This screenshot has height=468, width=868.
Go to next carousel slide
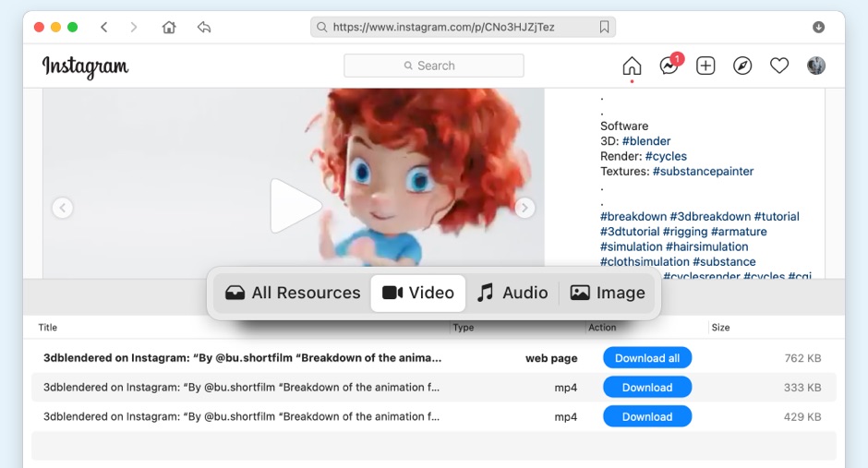[524, 208]
